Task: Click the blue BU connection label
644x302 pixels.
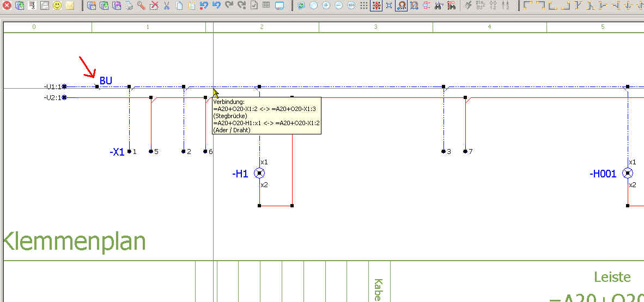Action: 106,81
